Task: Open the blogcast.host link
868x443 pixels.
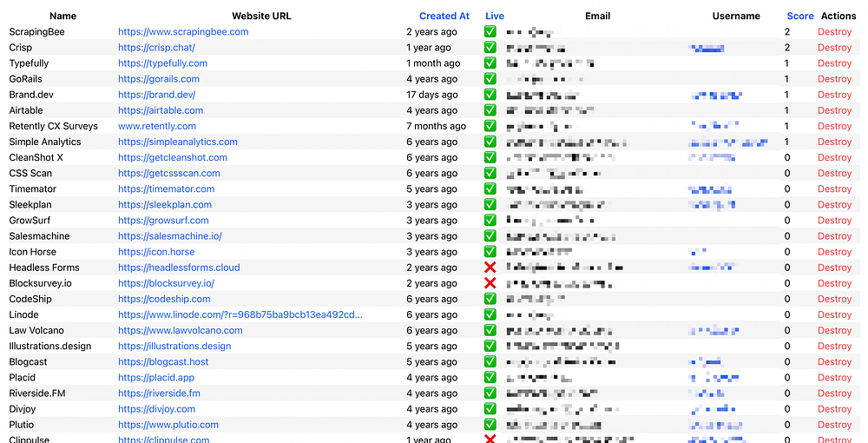Action: [x=163, y=361]
